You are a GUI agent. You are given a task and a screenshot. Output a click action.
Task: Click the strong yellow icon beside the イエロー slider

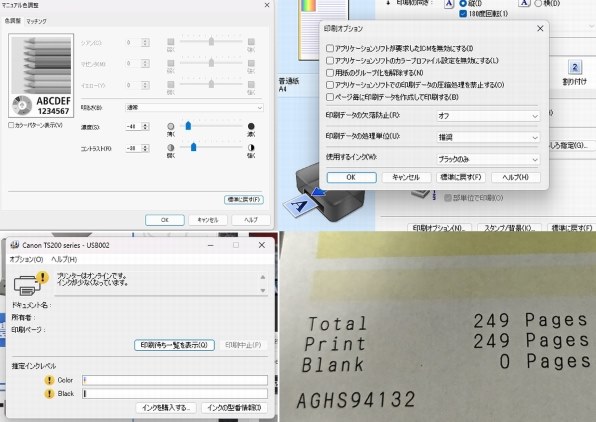pos(251,84)
